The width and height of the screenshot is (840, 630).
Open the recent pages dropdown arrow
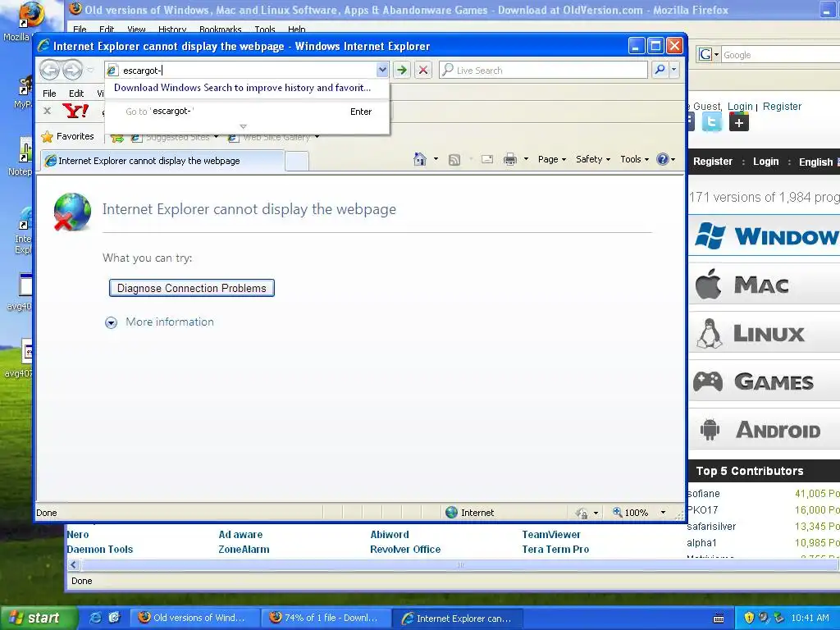(90, 70)
